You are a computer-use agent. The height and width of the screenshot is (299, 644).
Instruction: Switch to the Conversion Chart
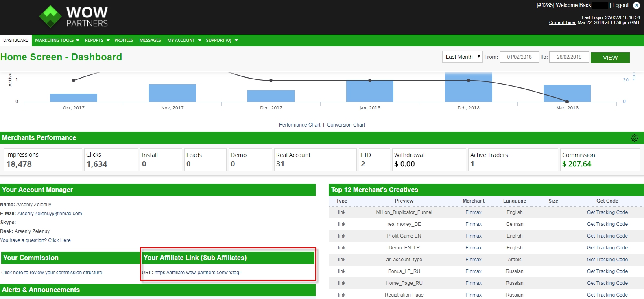point(346,125)
